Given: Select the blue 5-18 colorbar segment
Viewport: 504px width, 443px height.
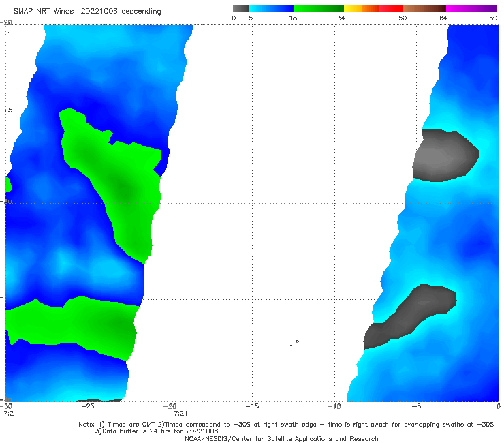Looking at the screenshot, I should tap(272, 8).
